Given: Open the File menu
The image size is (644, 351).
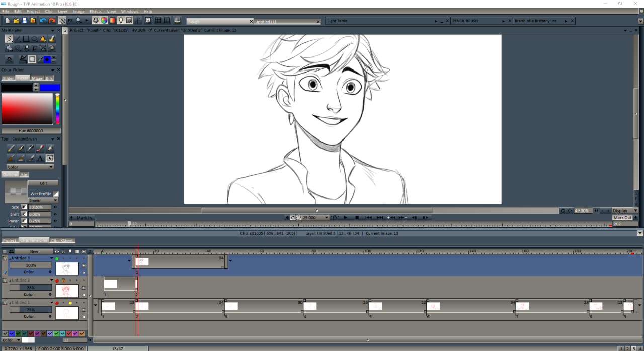Looking at the screenshot, I should (6, 11).
